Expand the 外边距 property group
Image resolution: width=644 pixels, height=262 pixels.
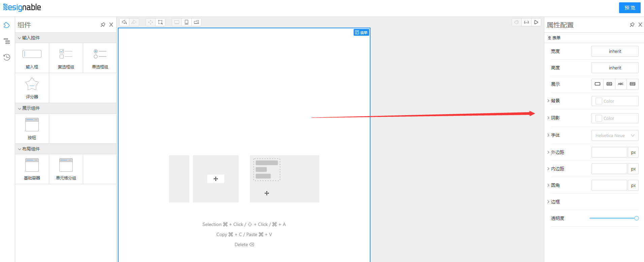pyautogui.click(x=548, y=152)
